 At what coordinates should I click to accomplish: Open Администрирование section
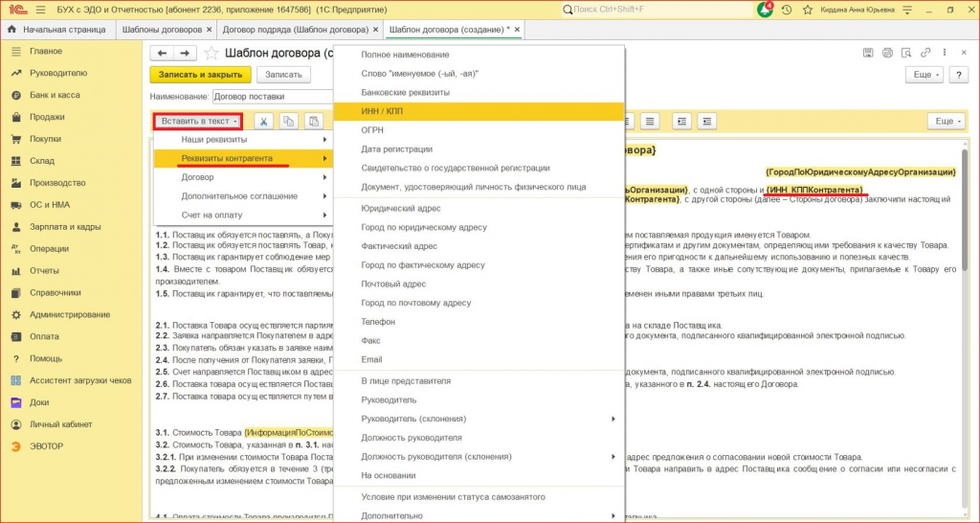[x=70, y=315]
